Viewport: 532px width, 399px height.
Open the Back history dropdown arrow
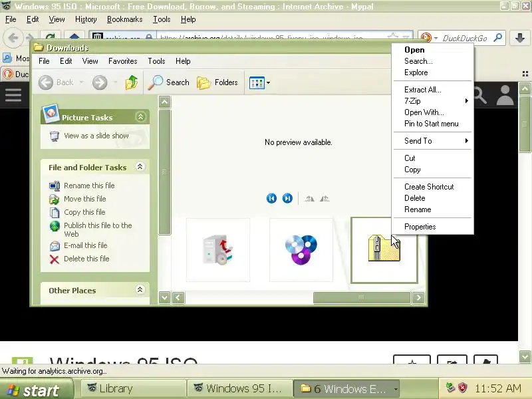pos(81,82)
